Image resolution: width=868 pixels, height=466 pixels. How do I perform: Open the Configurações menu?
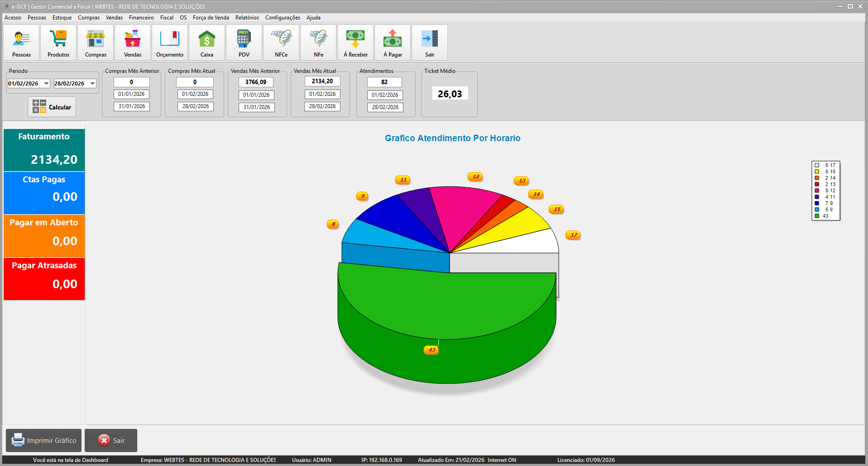coord(283,18)
